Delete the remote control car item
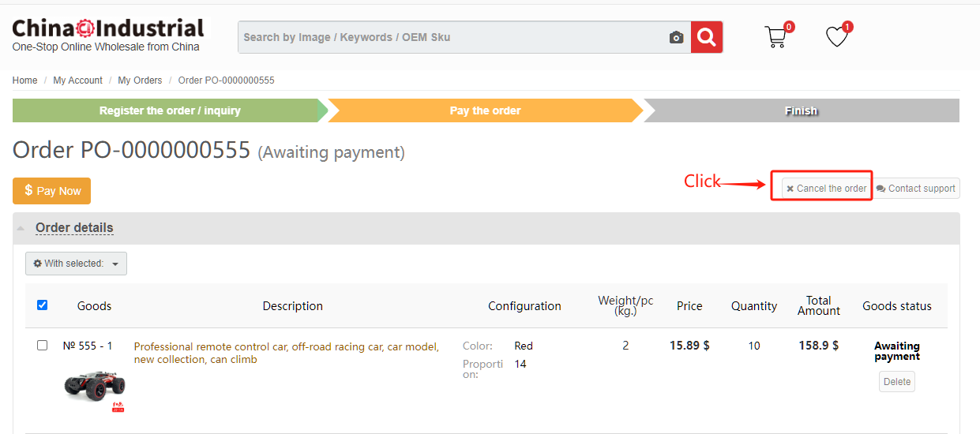This screenshot has width=980, height=434. coord(897,382)
